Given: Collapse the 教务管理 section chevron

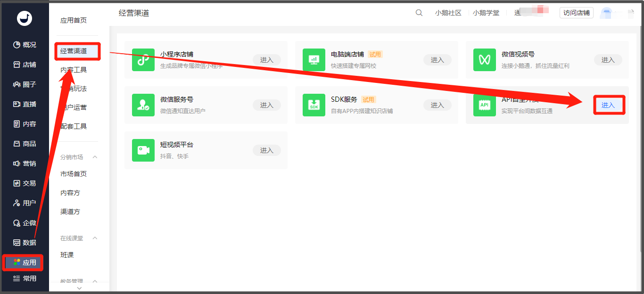Looking at the screenshot, I should [x=95, y=281].
